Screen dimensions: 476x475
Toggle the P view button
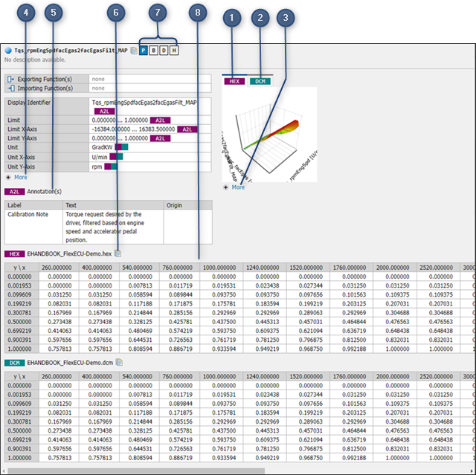144,51
